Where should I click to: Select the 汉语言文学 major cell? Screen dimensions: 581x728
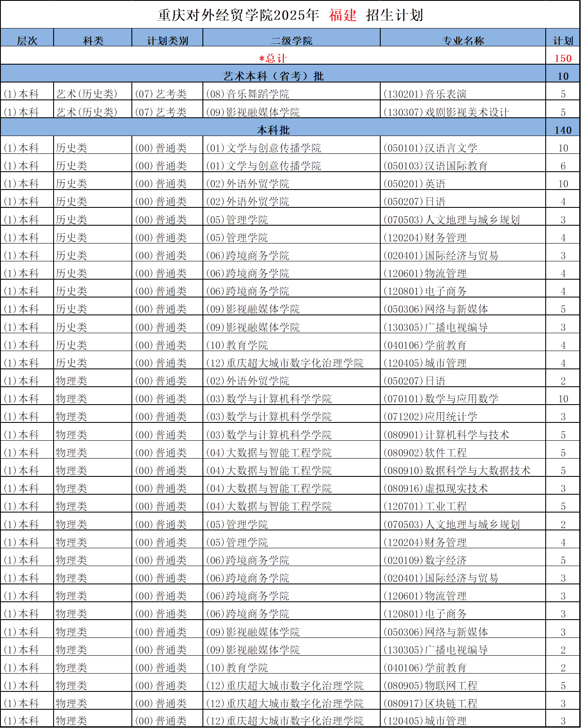[x=430, y=148]
